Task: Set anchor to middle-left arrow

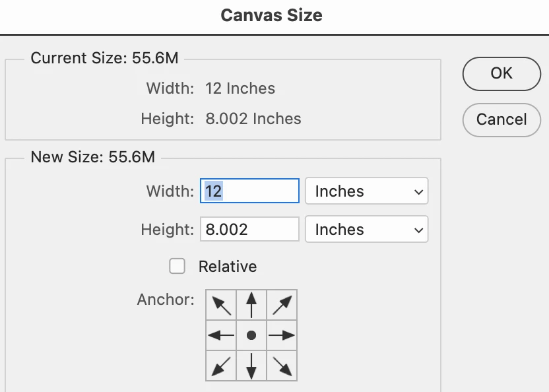Action: (222, 335)
